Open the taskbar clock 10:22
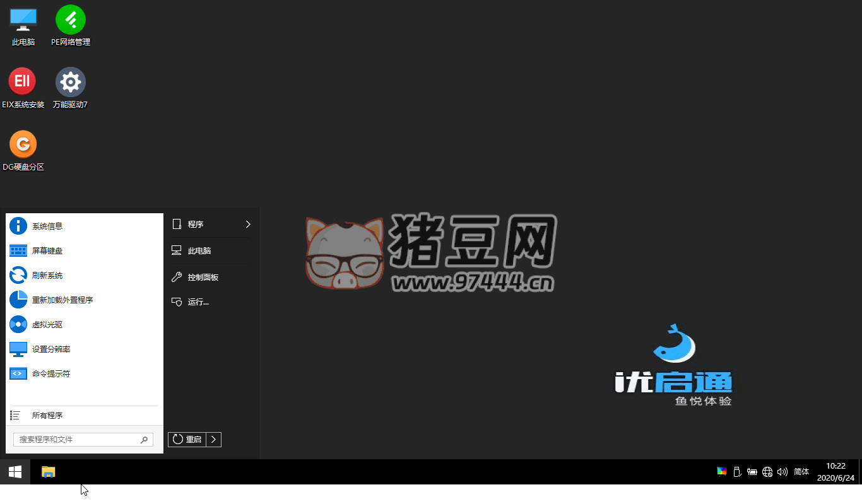The width and height of the screenshot is (862, 504). pos(835,472)
